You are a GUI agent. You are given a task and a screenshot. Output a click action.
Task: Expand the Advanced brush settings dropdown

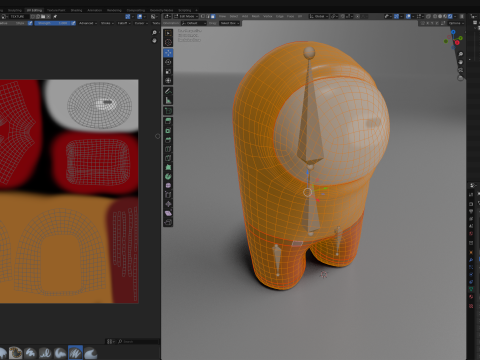point(88,23)
